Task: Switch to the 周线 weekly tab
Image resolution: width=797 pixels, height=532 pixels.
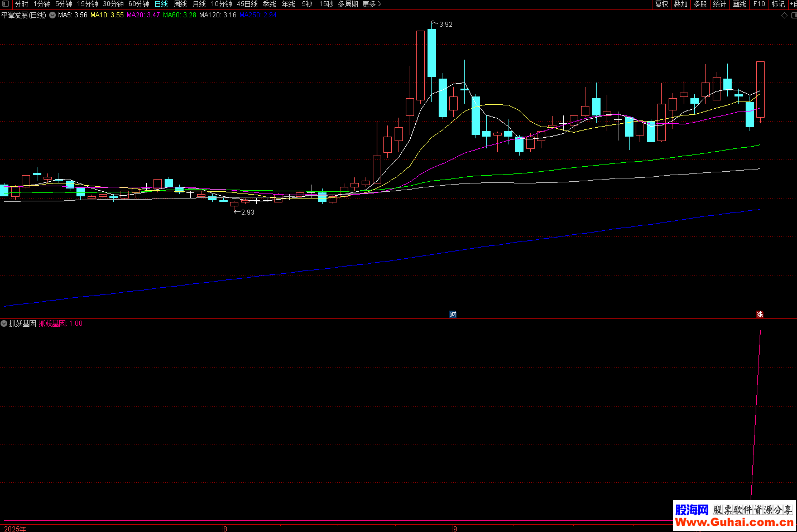Action: (x=180, y=4)
